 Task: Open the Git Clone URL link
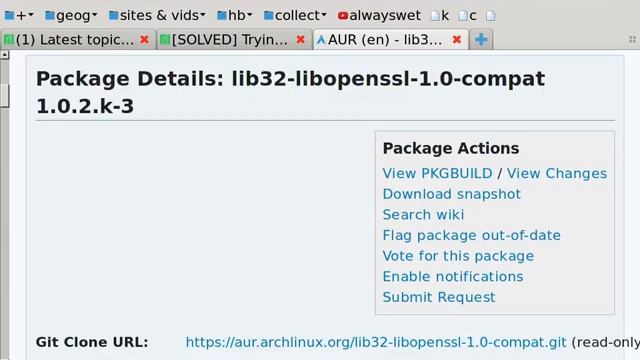[376, 342]
